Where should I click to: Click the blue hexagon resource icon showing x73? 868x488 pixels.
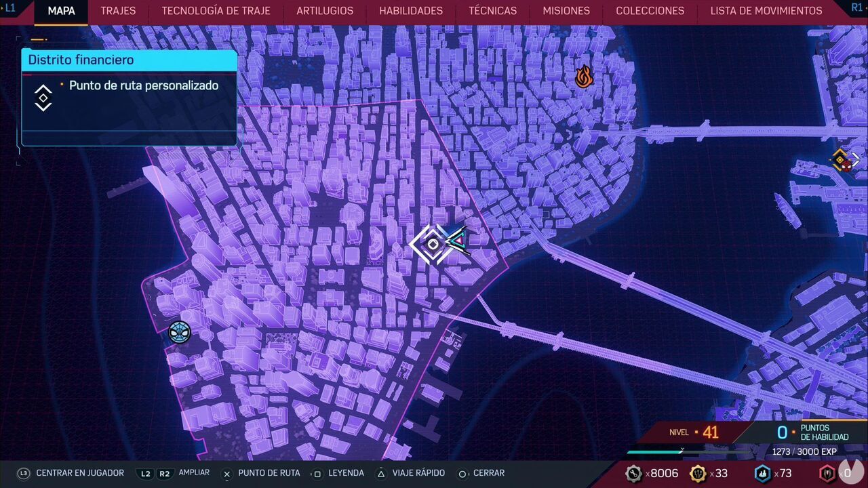click(x=762, y=473)
